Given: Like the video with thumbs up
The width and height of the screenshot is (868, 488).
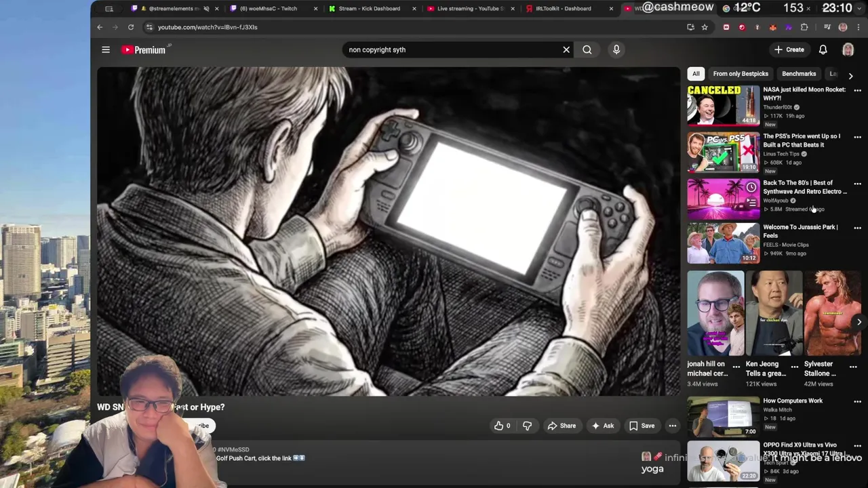Looking at the screenshot, I should pos(502,426).
